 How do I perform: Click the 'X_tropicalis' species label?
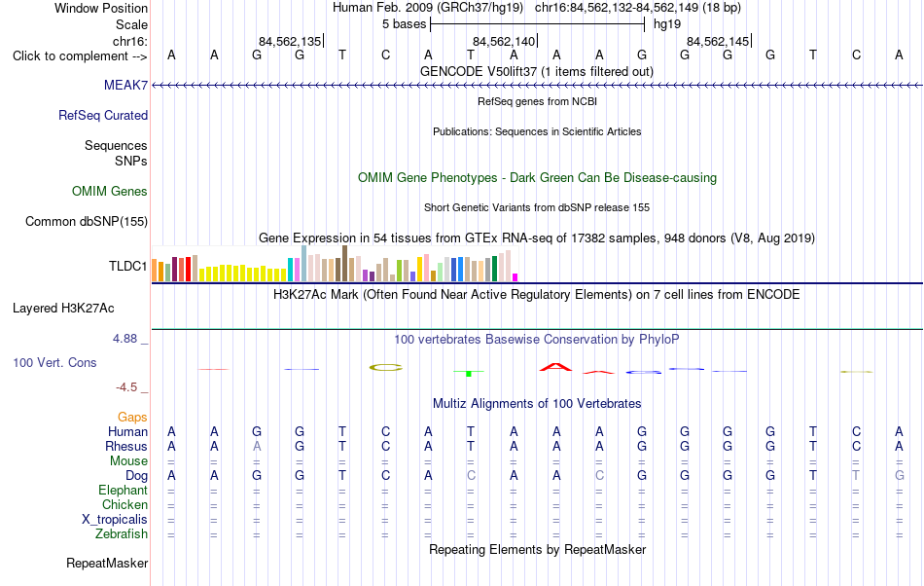115,520
